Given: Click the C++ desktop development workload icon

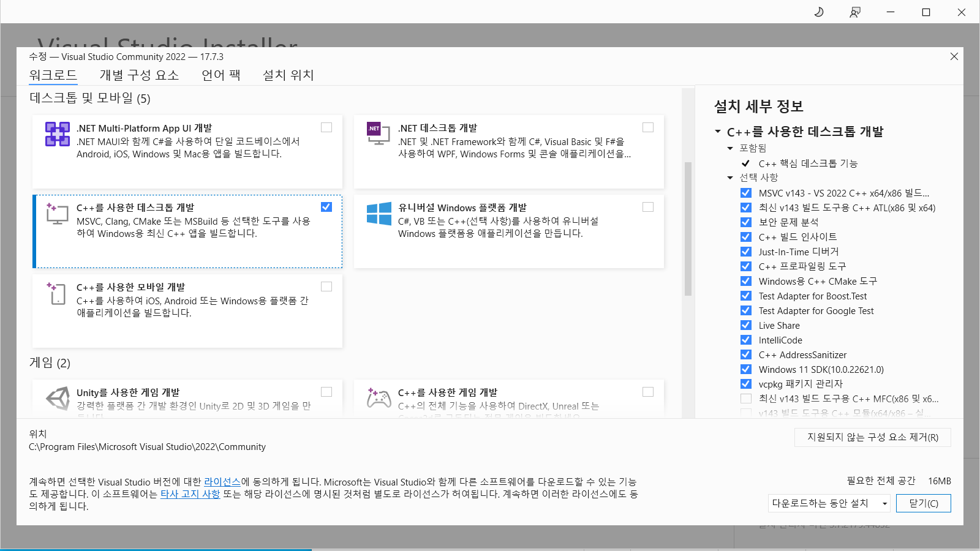Looking at the screenshot, I should [58, 214].
